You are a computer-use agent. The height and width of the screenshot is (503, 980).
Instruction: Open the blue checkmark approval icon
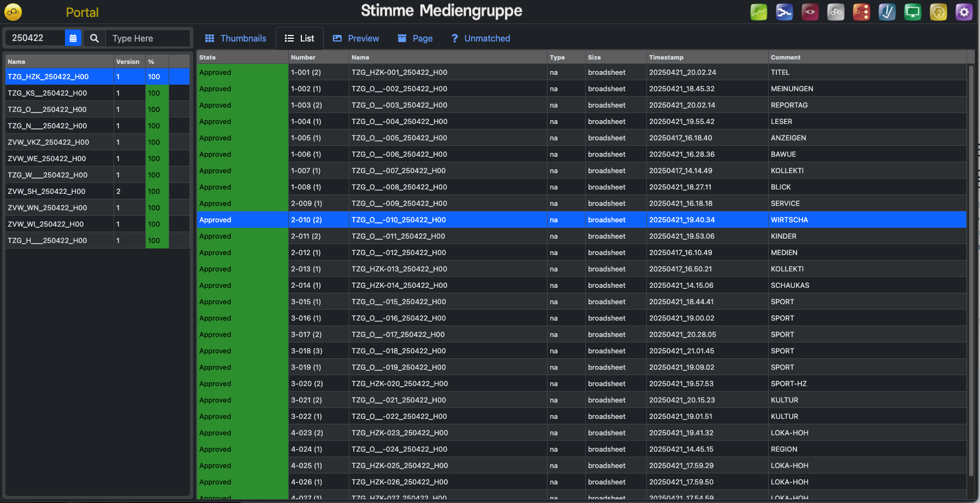click(x=887, y=12)
